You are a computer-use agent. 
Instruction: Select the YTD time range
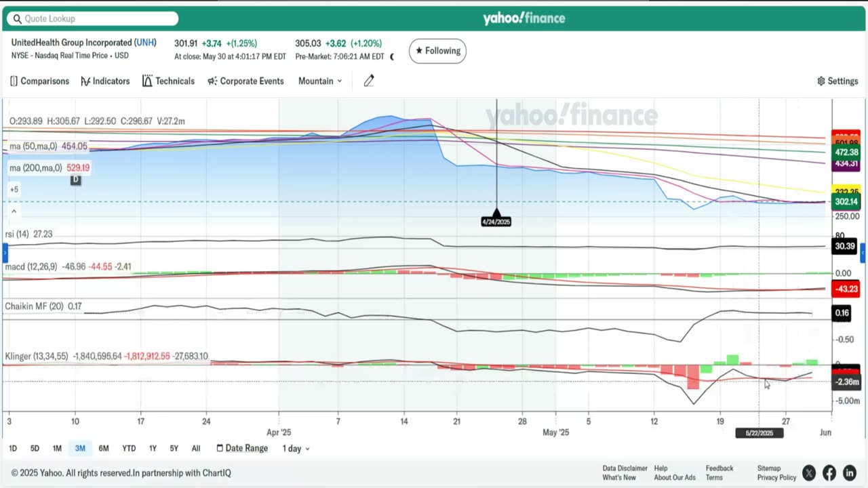[129, 449]
